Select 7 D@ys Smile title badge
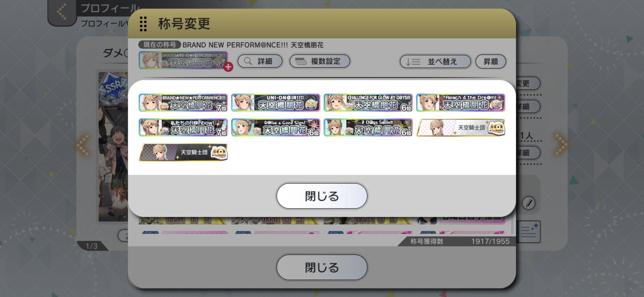 [368, 127]
